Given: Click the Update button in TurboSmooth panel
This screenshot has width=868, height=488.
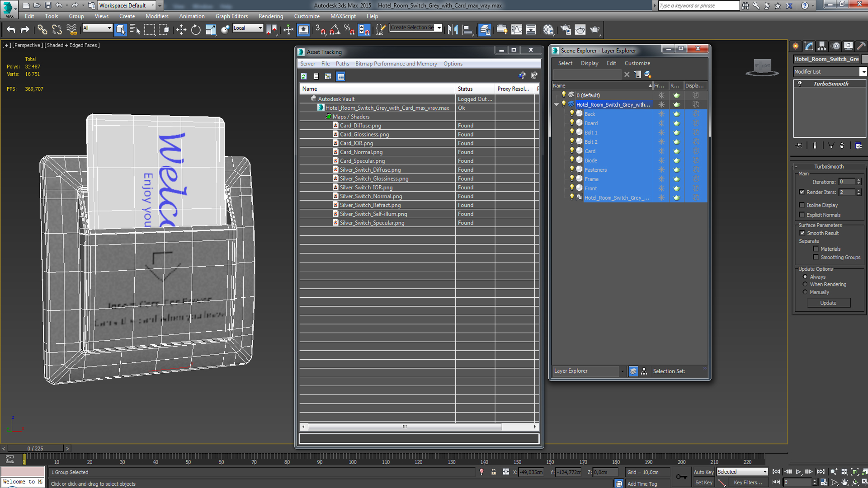Looking at the screenshot, I should point(829,303).
